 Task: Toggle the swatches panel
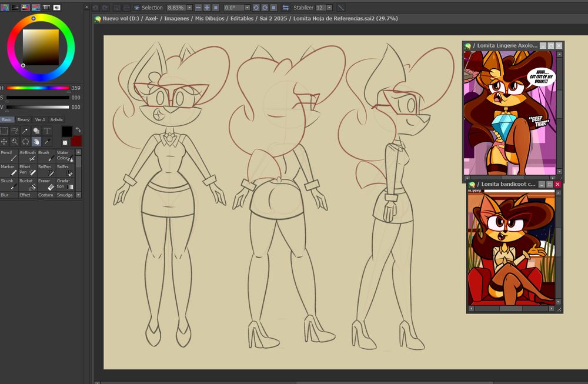click(x=46, y=7)
